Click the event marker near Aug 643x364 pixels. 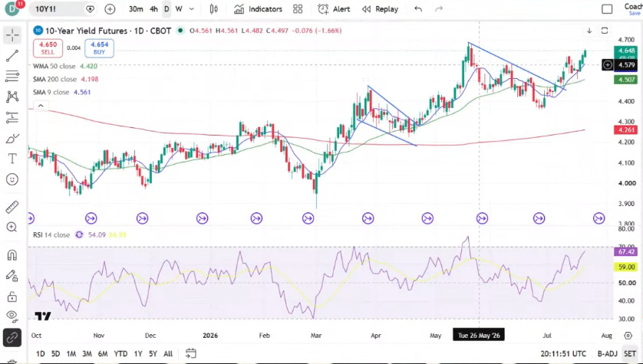click(x=599, y=218)
